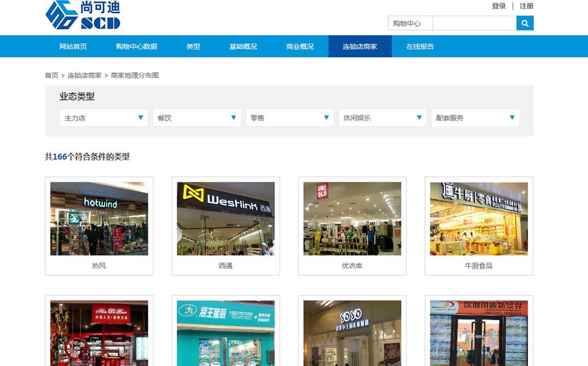Open the UNIQLO store thumbnail
This screenshot has width=588, height=366.
coord(352,218)
